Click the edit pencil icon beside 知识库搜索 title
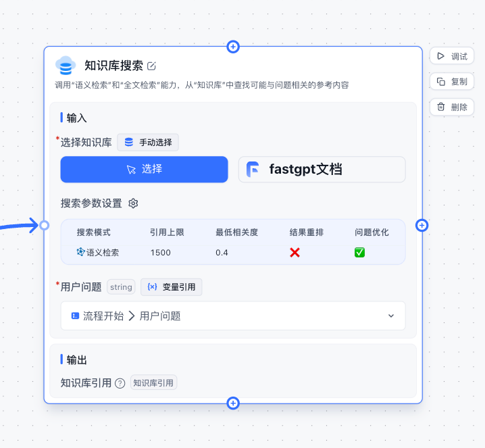This screenshot has width=485, height=448. [152, 66]
